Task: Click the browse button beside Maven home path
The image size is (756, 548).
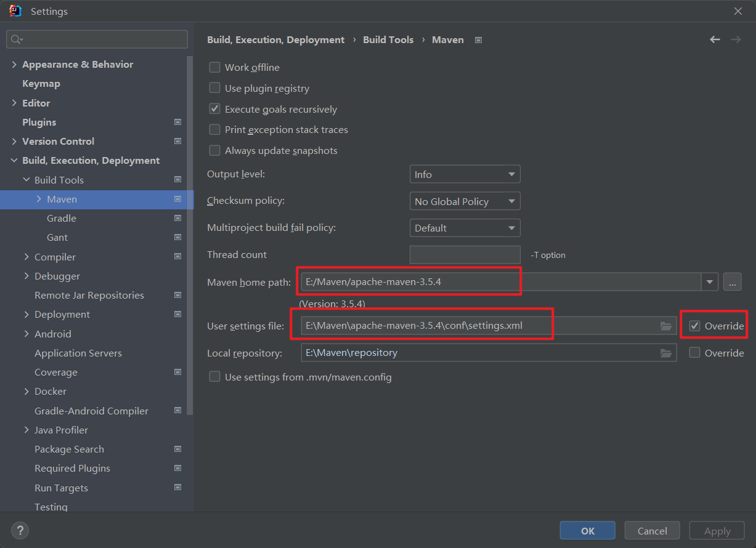Action: click(732, 282)
